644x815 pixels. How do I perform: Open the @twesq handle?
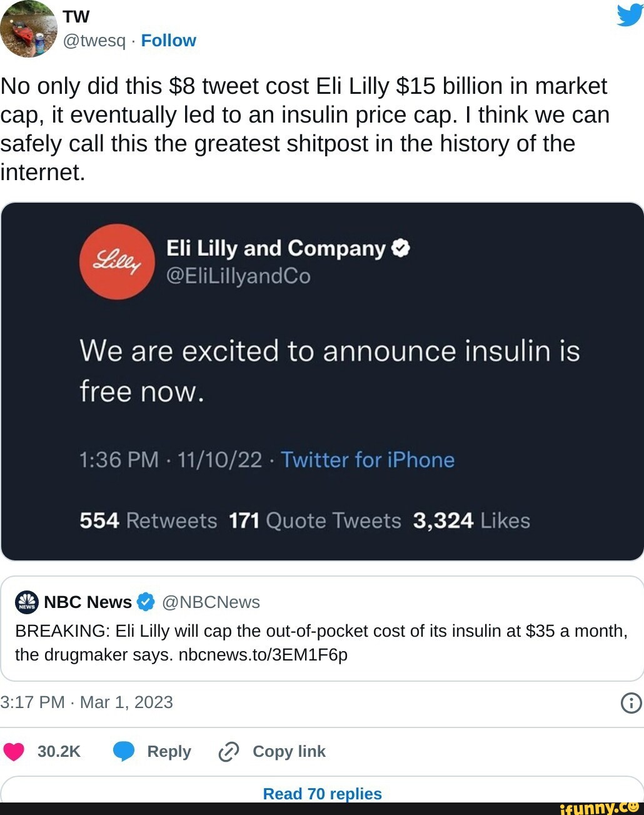[x=94, y=40]
